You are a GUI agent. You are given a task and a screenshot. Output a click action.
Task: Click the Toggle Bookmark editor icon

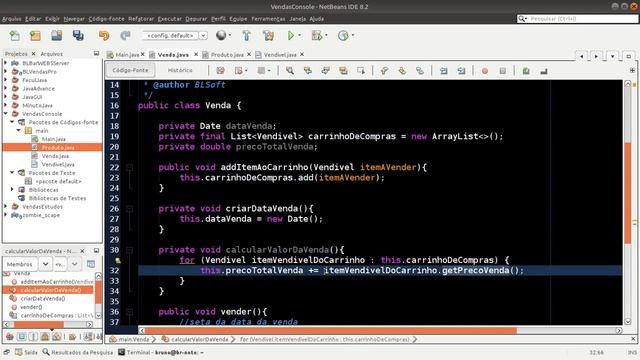pyautogui.click(x=420, y=71)
